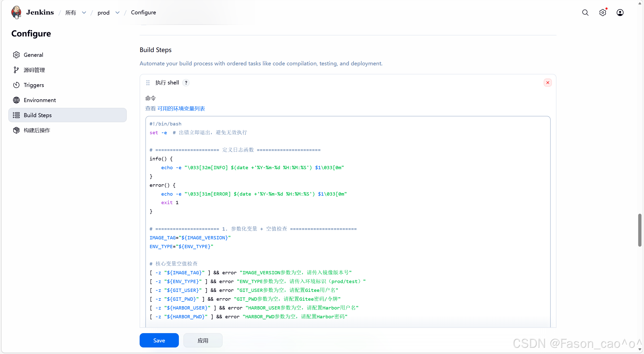Screen dimensions: 644x354
Task: Open the search magnifier icon
Action: pos(585,13)
